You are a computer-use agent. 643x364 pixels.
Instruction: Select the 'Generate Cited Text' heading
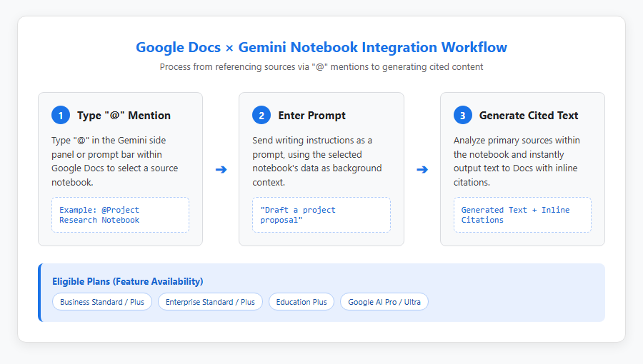[x=529, y=116]
